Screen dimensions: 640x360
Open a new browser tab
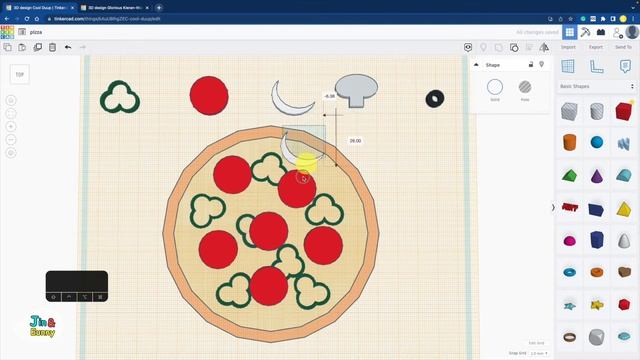(159, 7)
